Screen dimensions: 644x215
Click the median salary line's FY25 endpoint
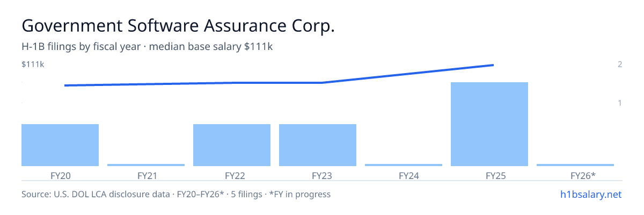(x=493, y=65)
